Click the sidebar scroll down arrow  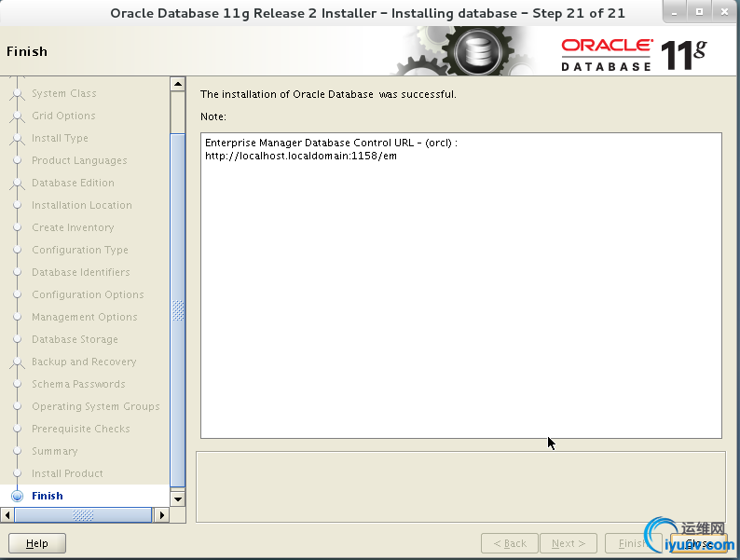177,499
